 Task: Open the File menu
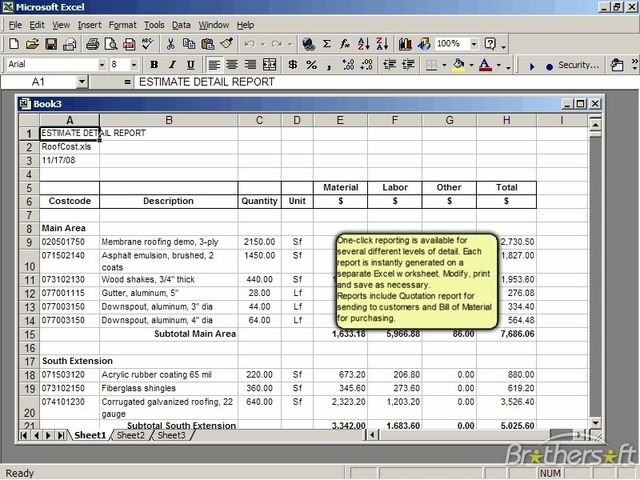click(x=15, y=25)
